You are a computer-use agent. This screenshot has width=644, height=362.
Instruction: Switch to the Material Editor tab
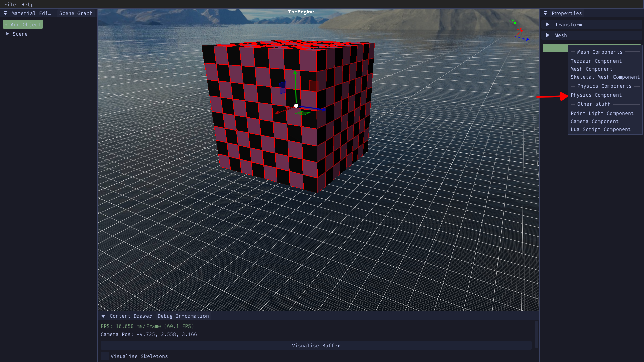tap(31, 13)
